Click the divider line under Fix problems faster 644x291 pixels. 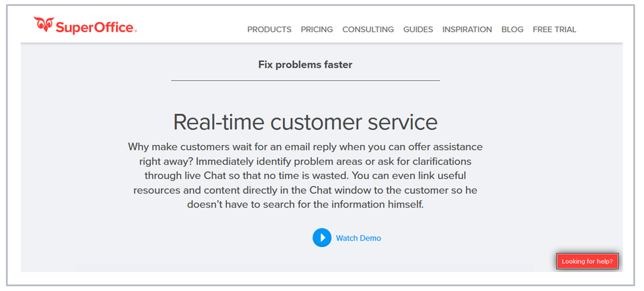305,80
